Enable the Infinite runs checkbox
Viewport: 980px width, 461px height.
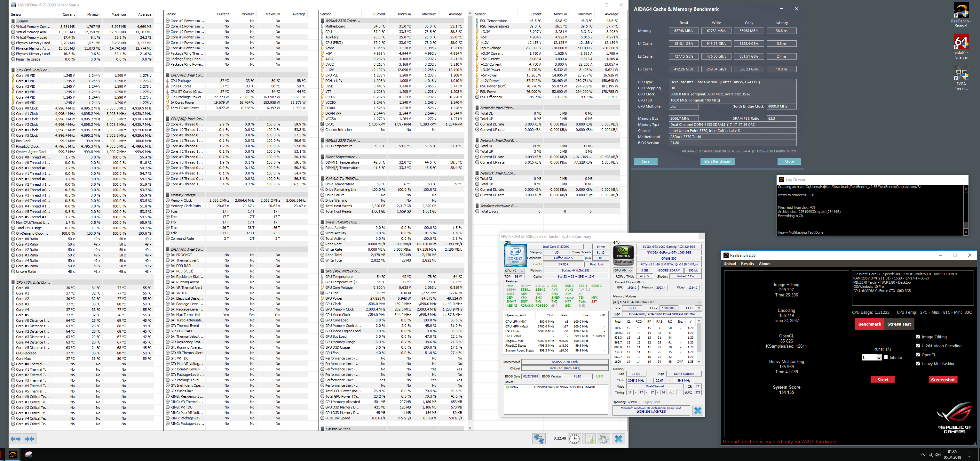point(886,357)
